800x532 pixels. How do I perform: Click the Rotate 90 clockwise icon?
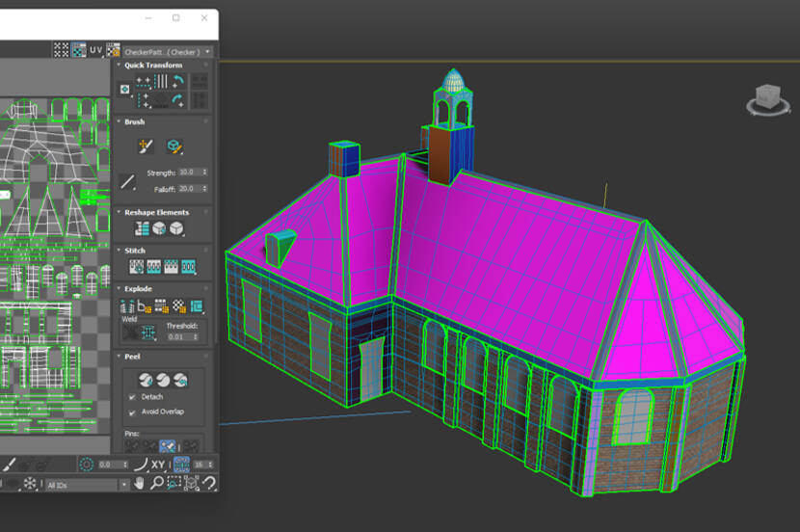pyautogui.click(x=177, y=99)
